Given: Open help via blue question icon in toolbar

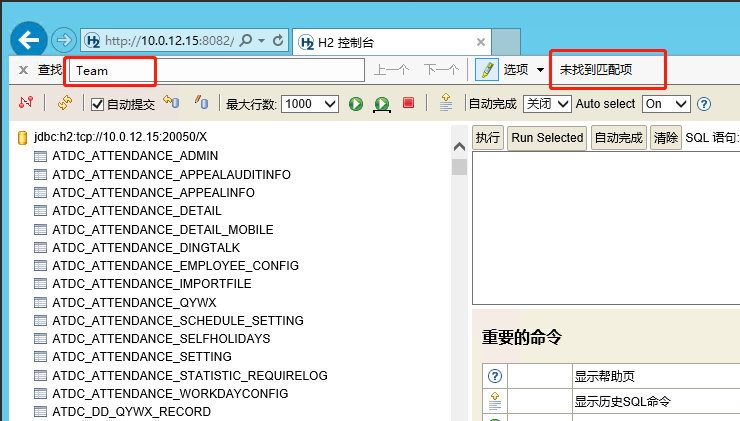Looking at the screenshot, I should 704,104.
